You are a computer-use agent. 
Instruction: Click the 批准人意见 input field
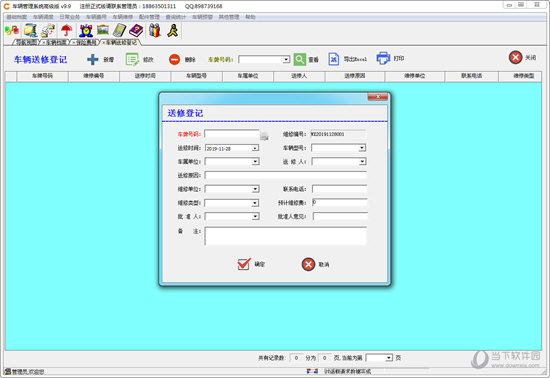pyautogui.click(x=340, y=216)
